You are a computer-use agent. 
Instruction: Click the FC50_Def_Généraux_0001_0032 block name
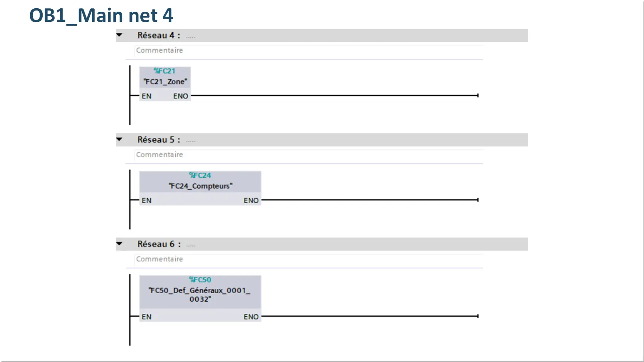[x=200, y=295]
